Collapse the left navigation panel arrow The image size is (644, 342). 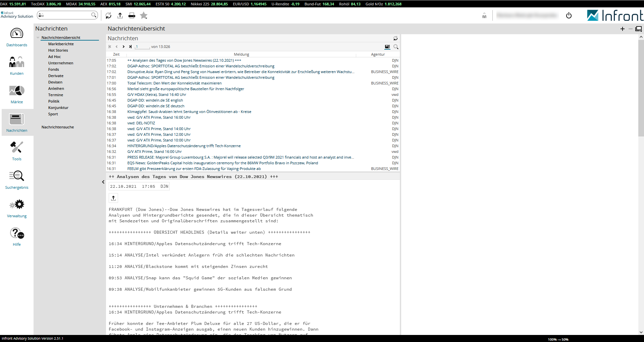tap(103, 182)
